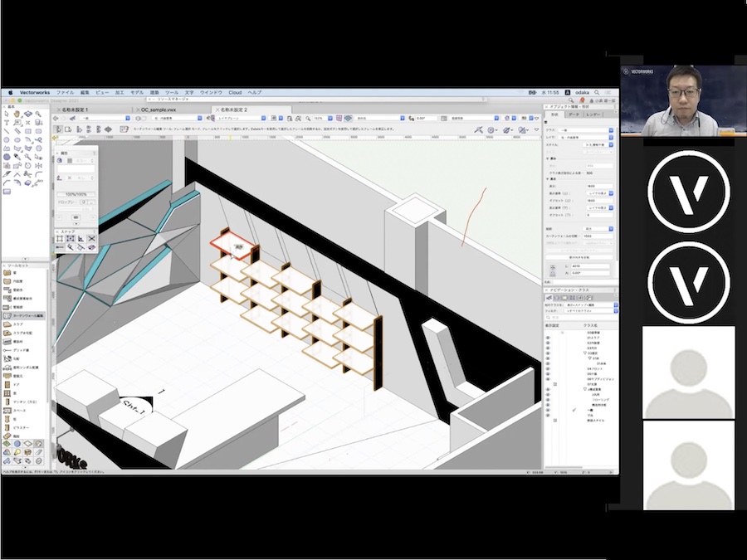Toggle Snap to Intersection in スナップ palette
The width and height of the screenshot is (747, 560).
point(91,239)
